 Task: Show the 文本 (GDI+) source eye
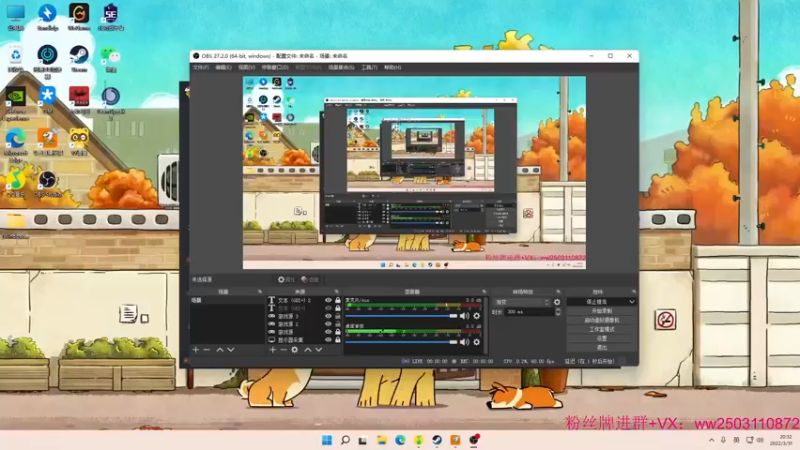pos(328,308)
